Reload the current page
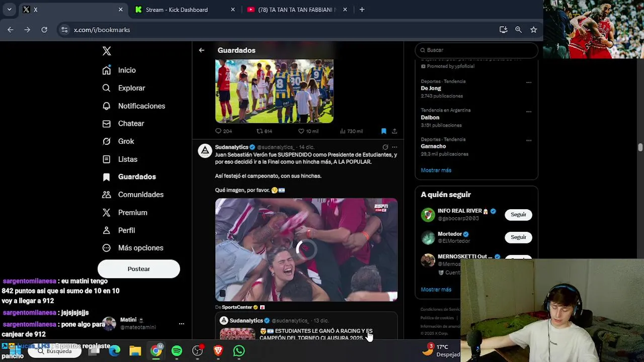Viewport: 644px width, 362px height. tap(44, 30)
